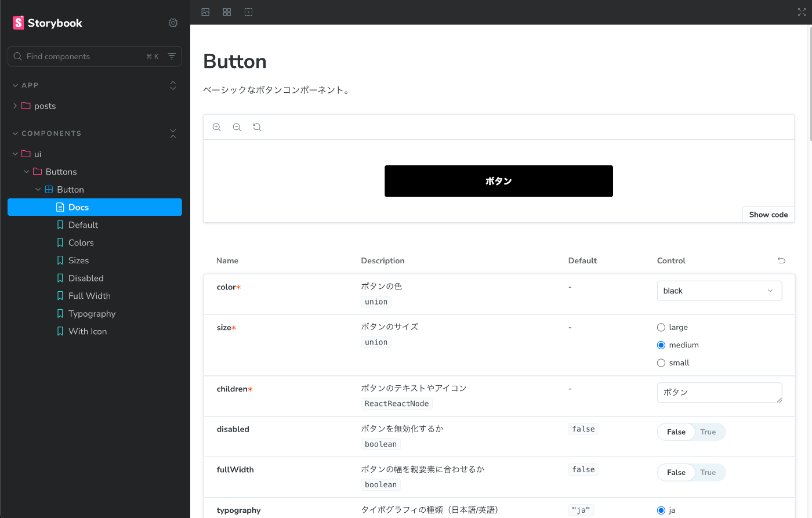This screenshot has height=518, width=812.
Task: Toggle outlines tool in toolbar
Action: pyautogui.click(x=248, y=12)
